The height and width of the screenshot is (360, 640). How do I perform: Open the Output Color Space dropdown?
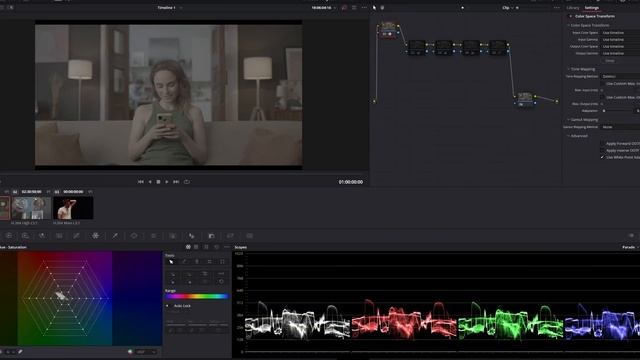click(620, 47)
